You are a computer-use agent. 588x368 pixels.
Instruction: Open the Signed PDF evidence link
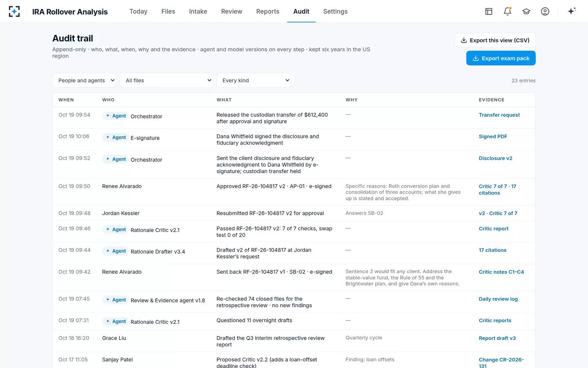click(493, 137)
